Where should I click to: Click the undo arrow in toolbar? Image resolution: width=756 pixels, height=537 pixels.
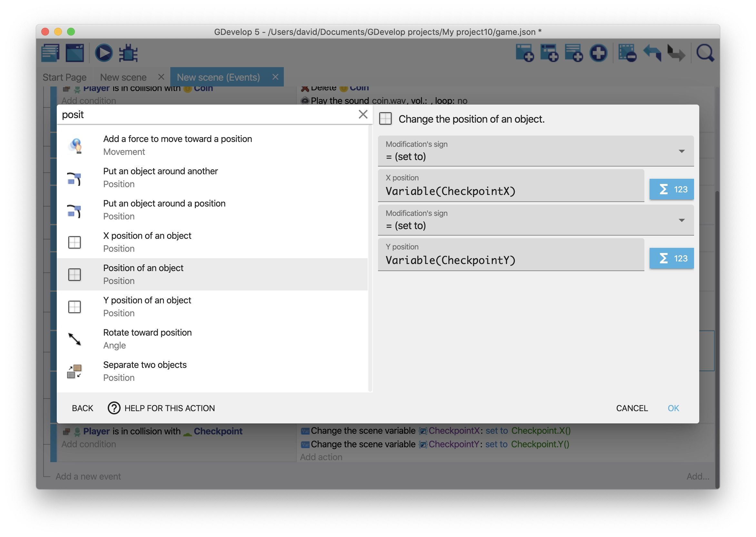(652, 53)
